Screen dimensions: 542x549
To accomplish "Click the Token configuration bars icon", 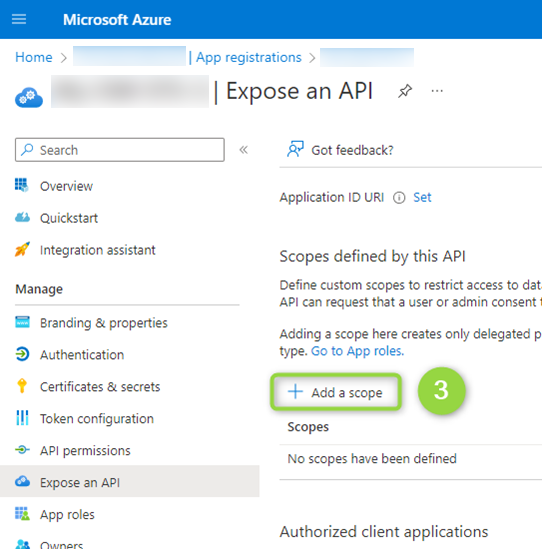I will [22, 418].
